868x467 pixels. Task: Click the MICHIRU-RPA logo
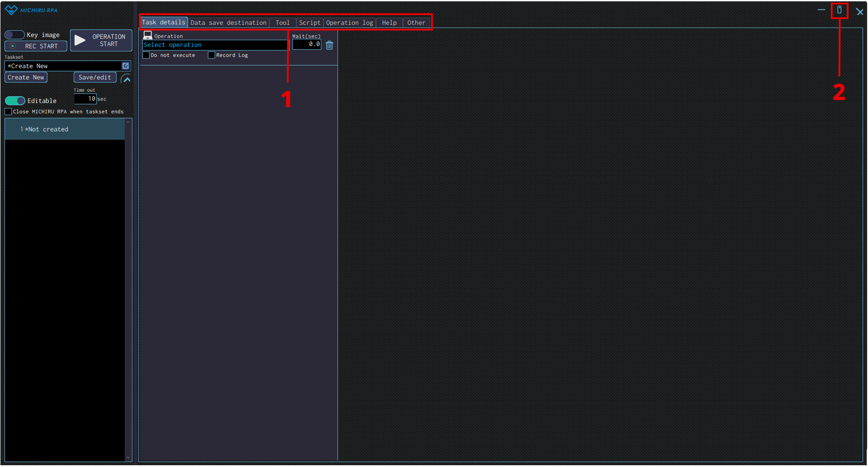tap(31, 10)
